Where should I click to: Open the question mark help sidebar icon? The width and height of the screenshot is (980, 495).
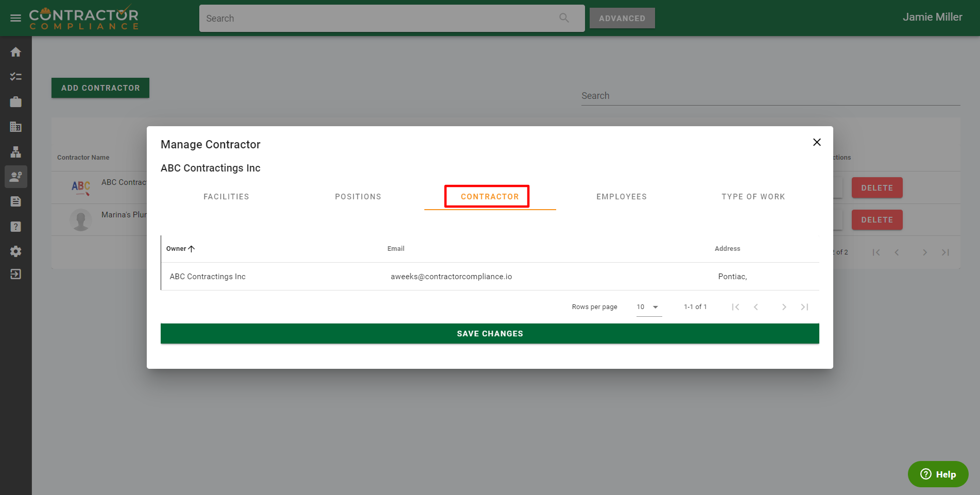pyautogui.click(x=15, y=227)
